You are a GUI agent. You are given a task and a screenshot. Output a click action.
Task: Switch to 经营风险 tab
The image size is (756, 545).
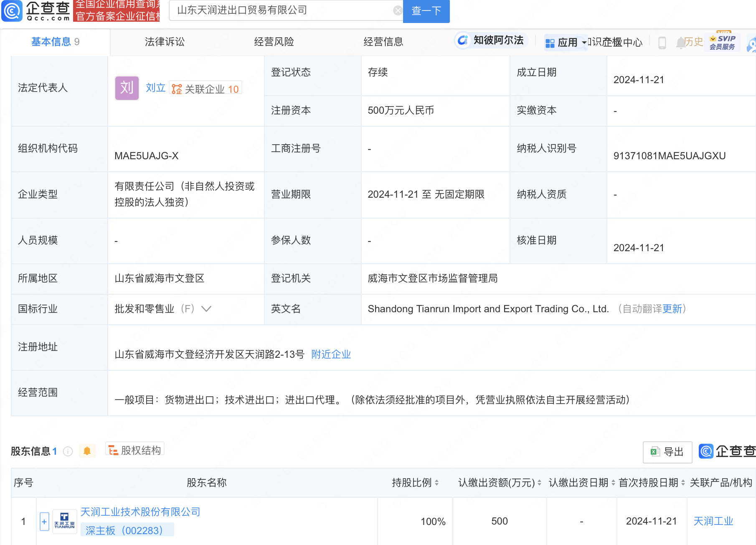pyautogui.click(x=274, y=42)
